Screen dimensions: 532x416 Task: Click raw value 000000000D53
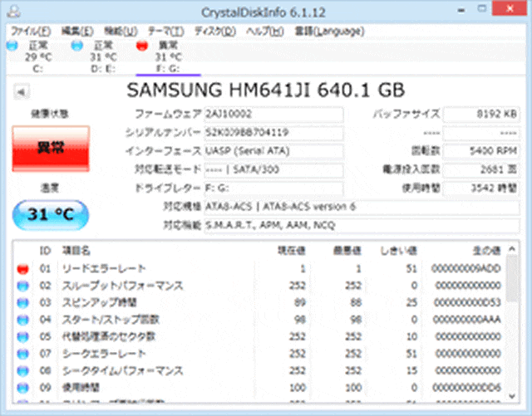click(467, 303)
